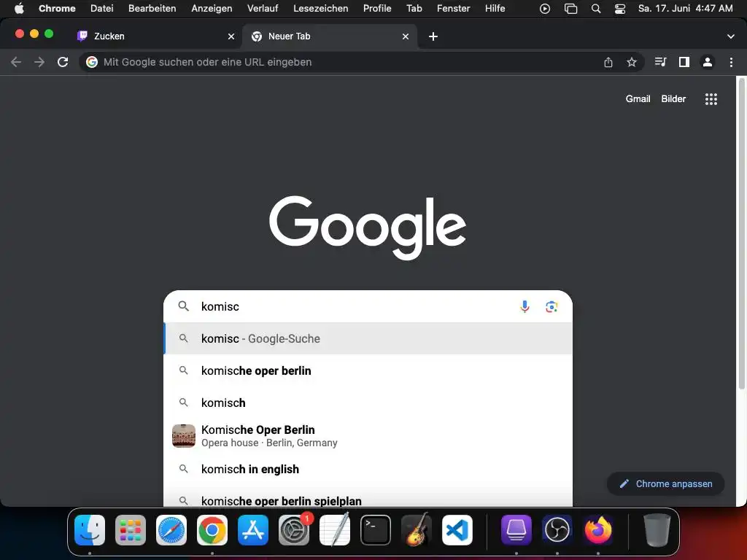Open TextEdit from the dock

click(334, 530)
